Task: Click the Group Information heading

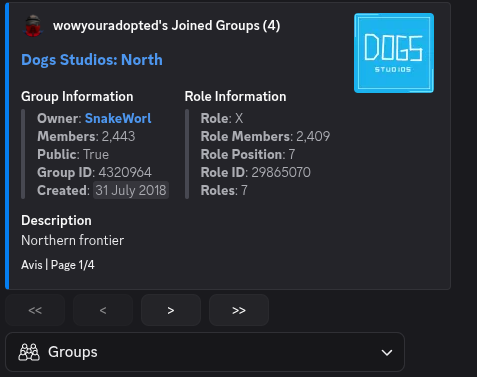Action: pos(77,96)
